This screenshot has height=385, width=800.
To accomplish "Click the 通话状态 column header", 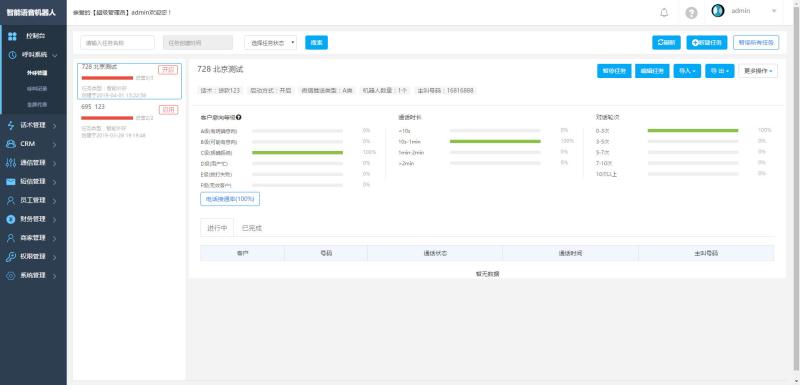I will point(435,253).
